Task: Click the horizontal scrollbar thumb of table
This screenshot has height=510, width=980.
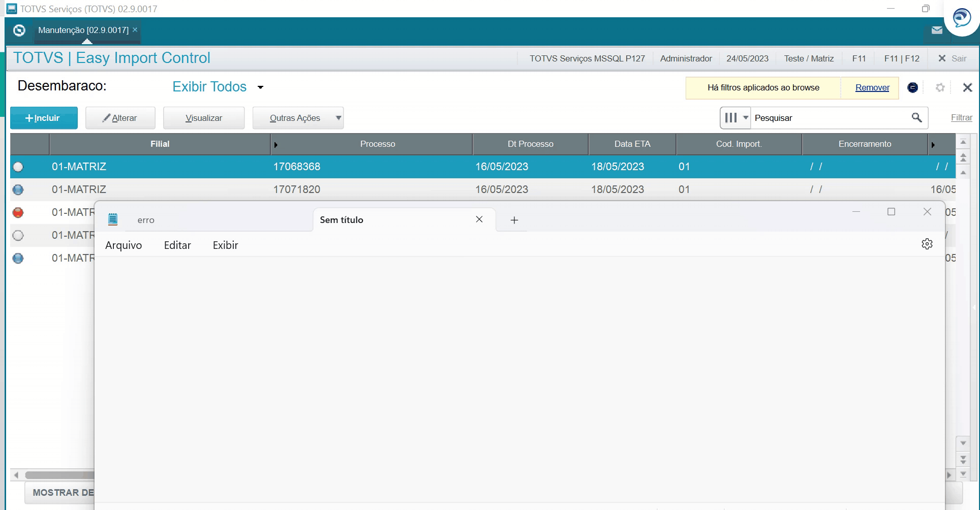Action: tap(59, 475)
